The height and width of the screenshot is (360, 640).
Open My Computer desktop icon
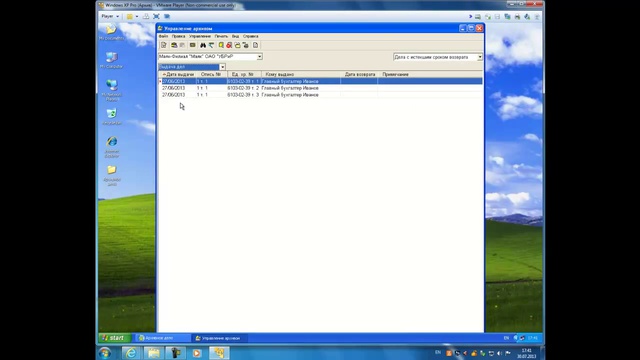pos(111,60)
